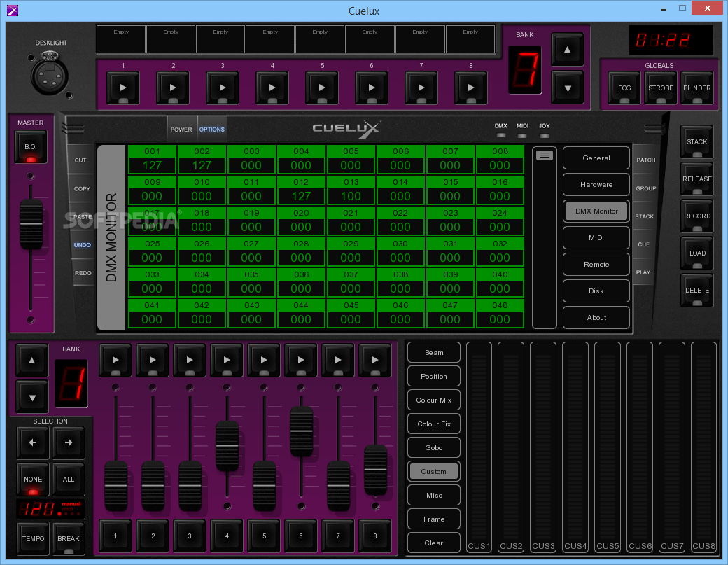The height and width of the screenshot is (565, 728).
Task: Increase the lower fader BANK number
Action: [32, 361]
